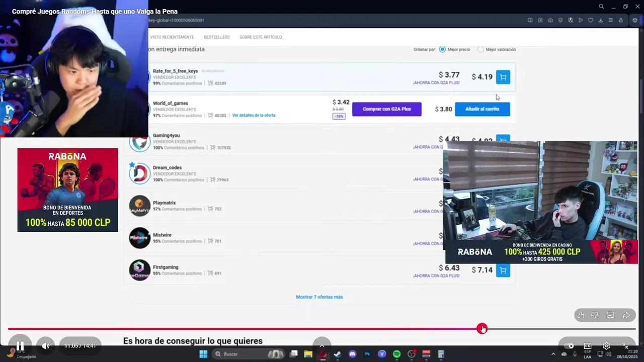Open the browser edit note icon

point(540,20)
